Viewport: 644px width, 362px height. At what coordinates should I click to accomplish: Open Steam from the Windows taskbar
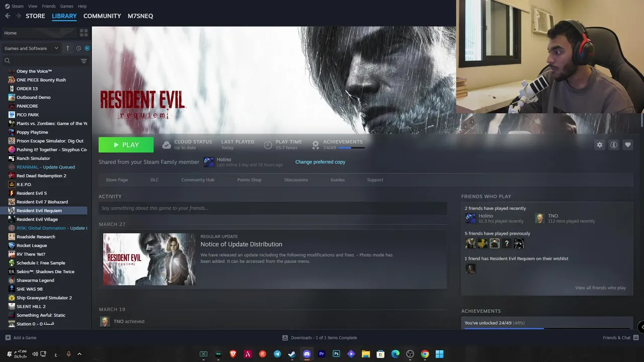[x=292, y=354]
